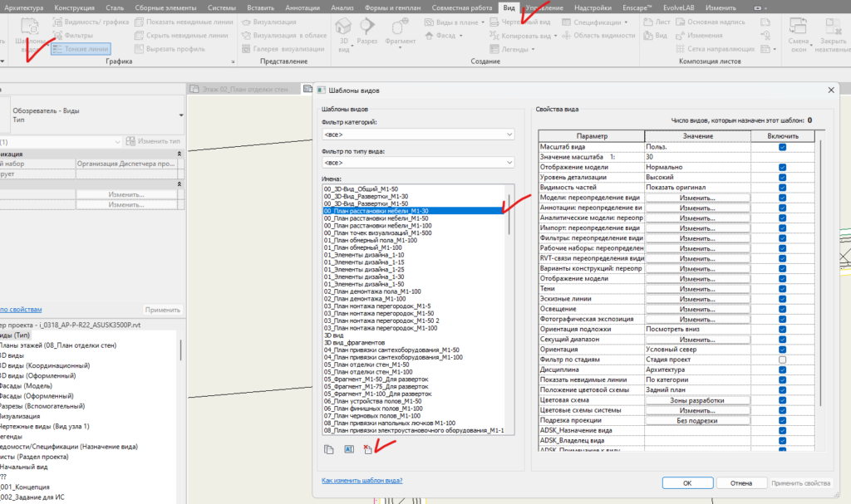Screen dimensions: 851x504
Task: Click the duplicate view template icon
Action: click(329, 449)
